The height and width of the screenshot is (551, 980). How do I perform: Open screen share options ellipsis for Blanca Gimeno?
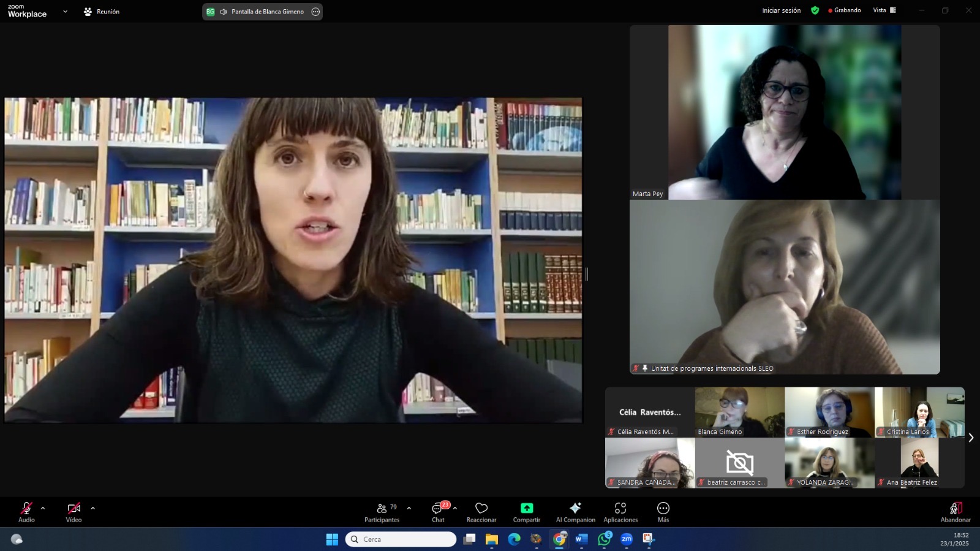pyautogui.click(x=315, y=12)
